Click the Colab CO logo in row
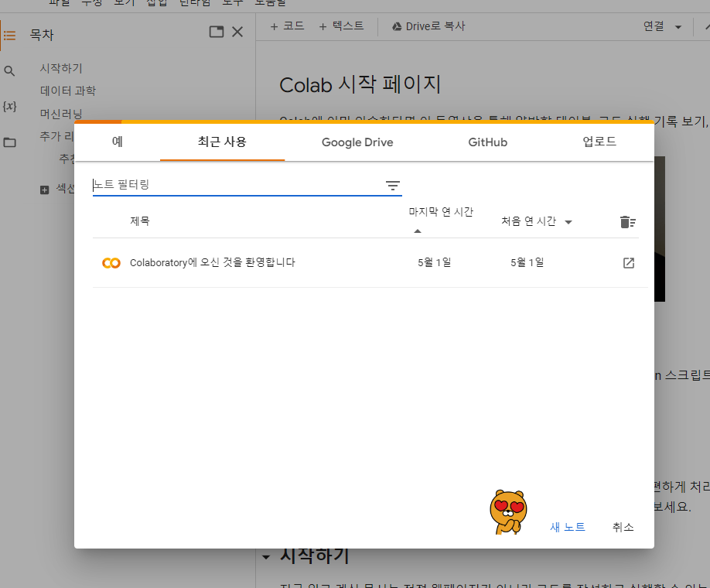 click(x=111, y=263)
